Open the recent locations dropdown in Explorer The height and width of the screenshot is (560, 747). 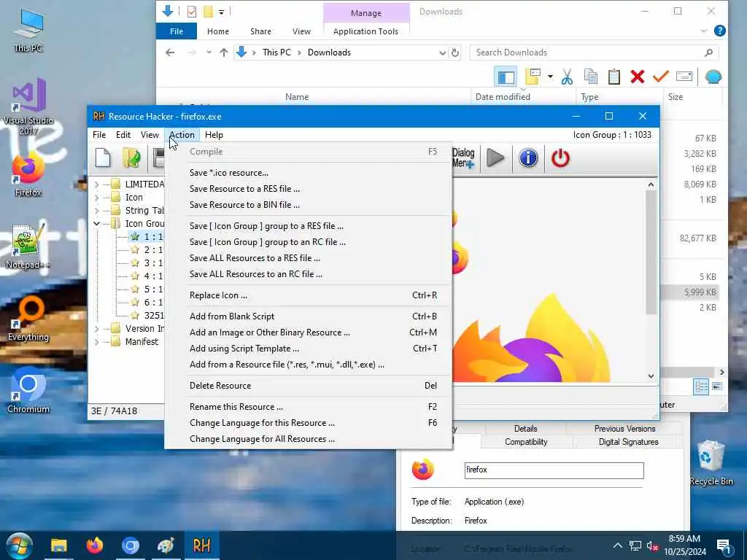[209, 52]
